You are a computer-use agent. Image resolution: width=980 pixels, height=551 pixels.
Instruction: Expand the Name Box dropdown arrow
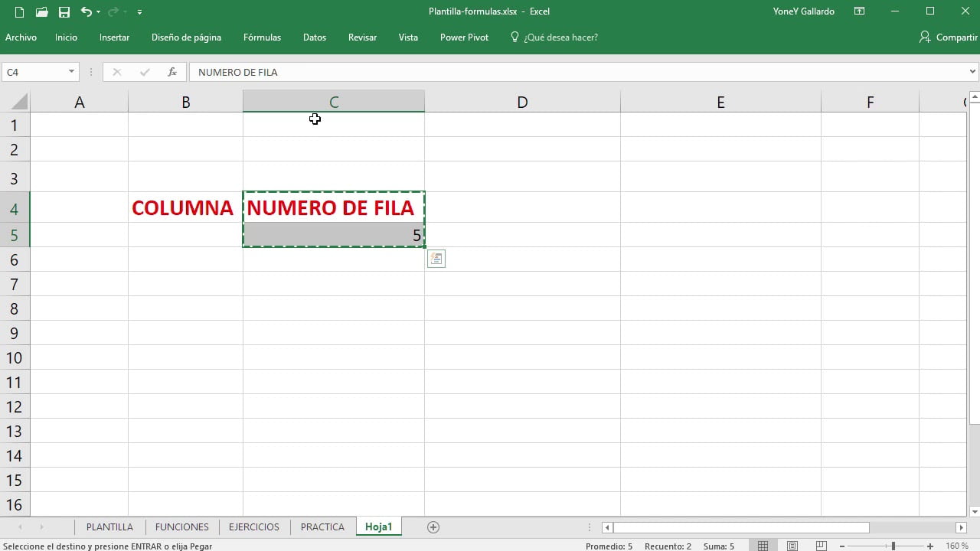[x=71, y=72]
